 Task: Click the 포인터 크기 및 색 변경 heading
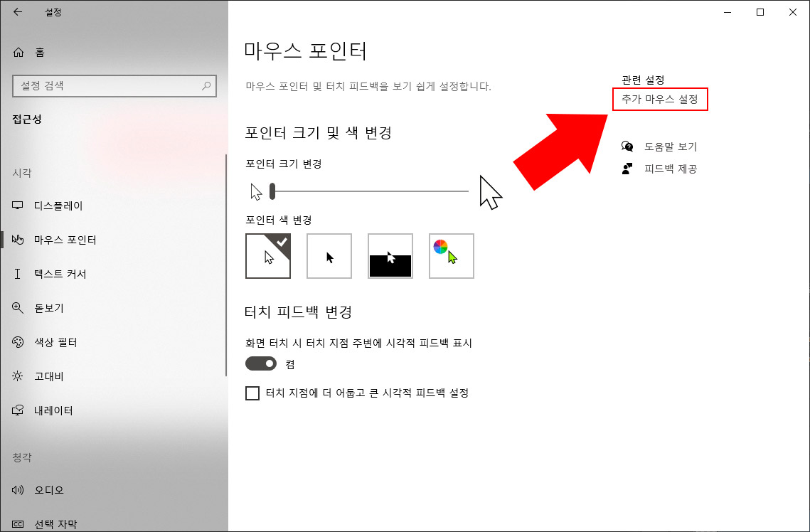[x=318, y=133]
